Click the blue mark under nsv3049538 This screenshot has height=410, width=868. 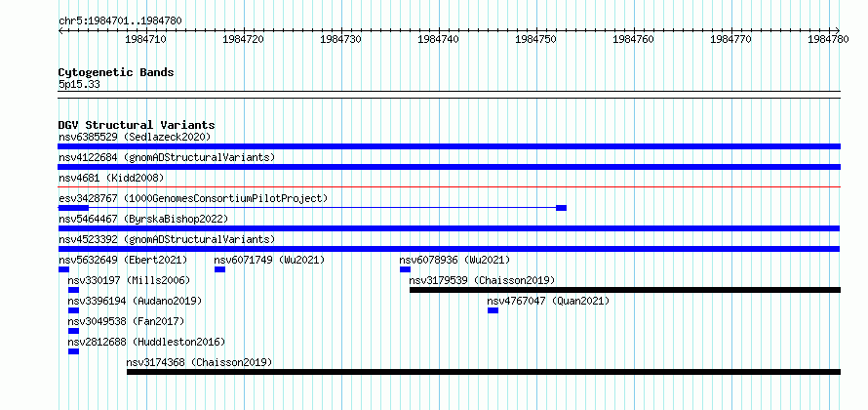[x=73, y=331]
